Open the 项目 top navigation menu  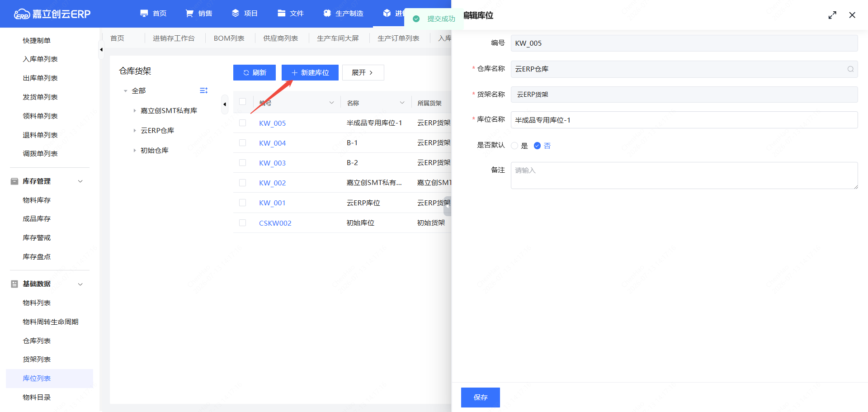click(245, 14)
